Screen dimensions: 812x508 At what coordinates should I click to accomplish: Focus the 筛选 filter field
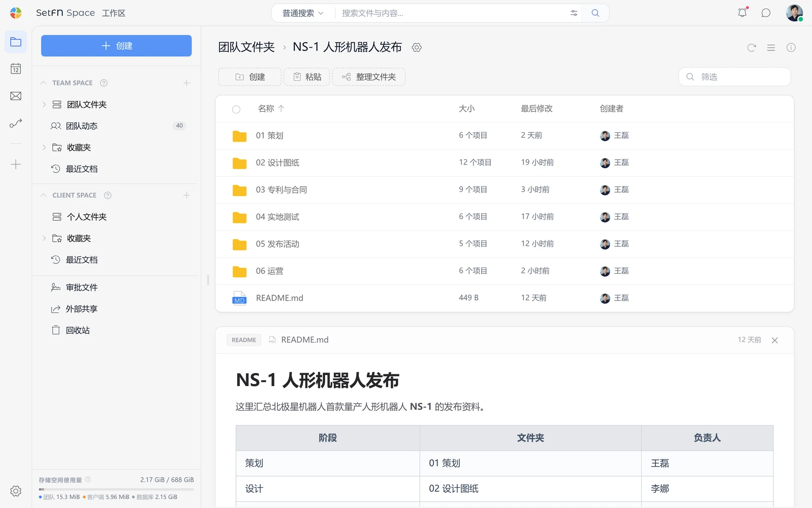735,77
